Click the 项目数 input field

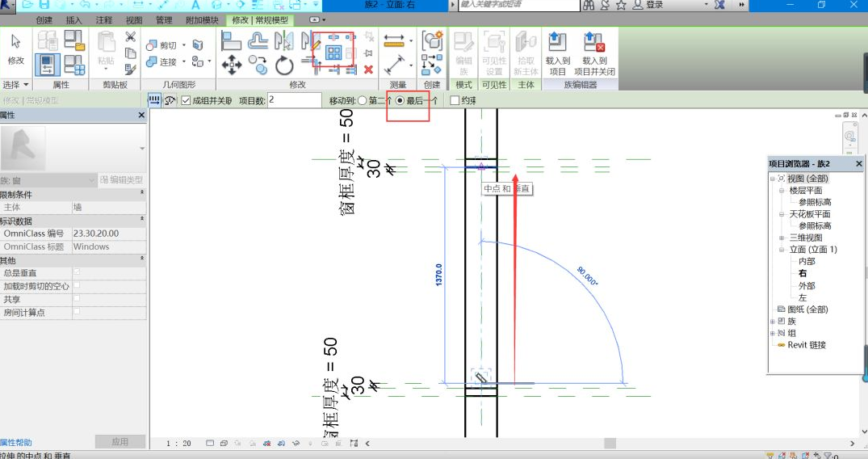pyautogui.click(x=294, y=100)
